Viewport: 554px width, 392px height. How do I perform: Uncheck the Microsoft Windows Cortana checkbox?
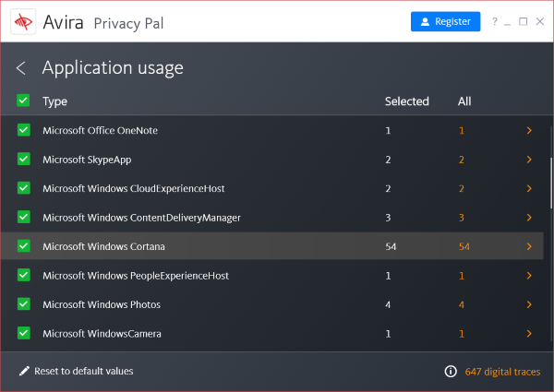[24, 246]
